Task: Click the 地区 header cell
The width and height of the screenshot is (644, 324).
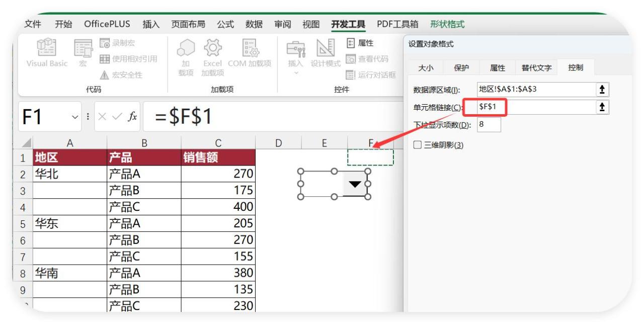Action: pyautogui.click(x=70, y=157)
